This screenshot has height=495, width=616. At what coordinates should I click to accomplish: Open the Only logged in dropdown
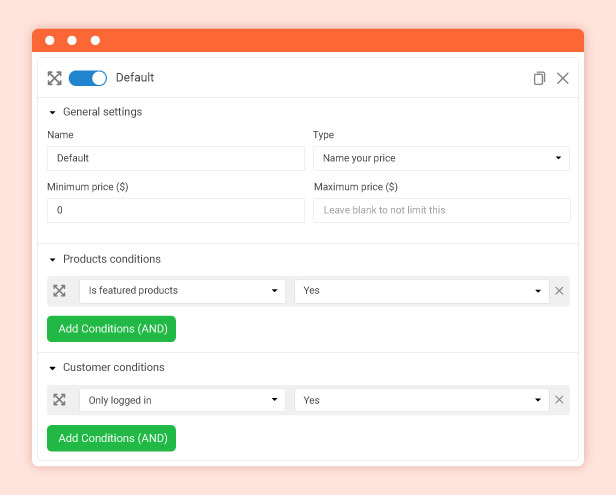[x=182, y=400]
